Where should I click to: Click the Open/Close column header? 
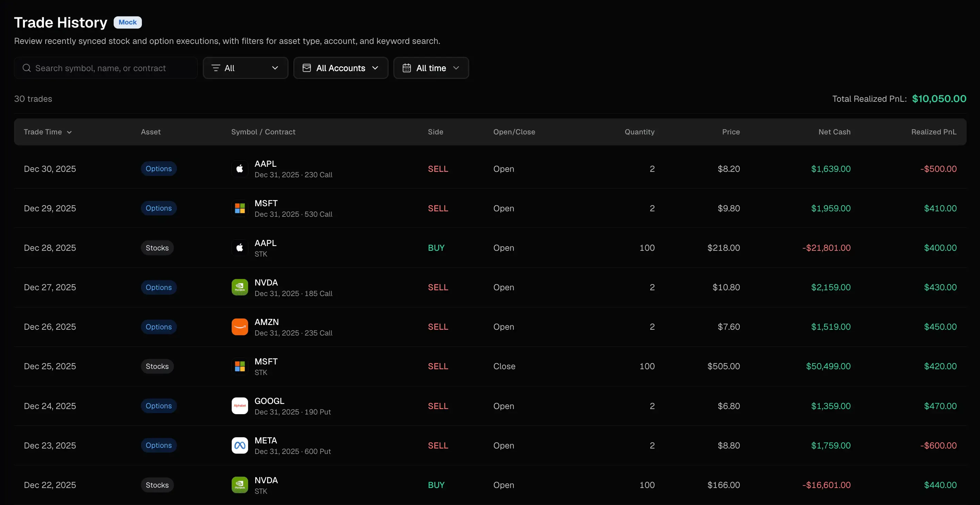pyautogui.click(x=514, y=132)
